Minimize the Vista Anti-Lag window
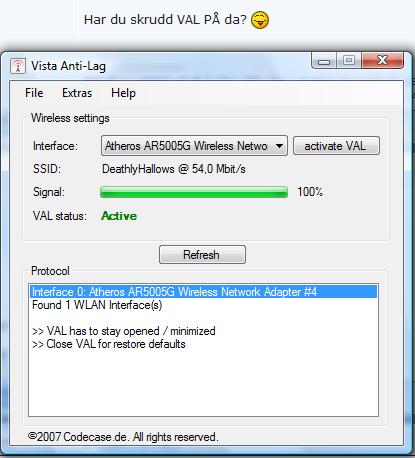Screen dimensions: 415x458 [x=324, y=61]
